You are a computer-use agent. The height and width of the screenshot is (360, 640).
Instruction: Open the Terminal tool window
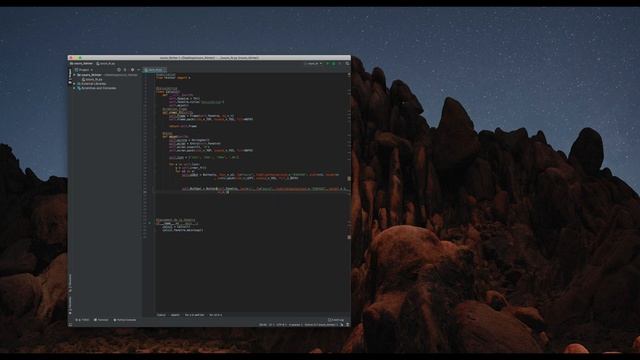pos(101,320)
